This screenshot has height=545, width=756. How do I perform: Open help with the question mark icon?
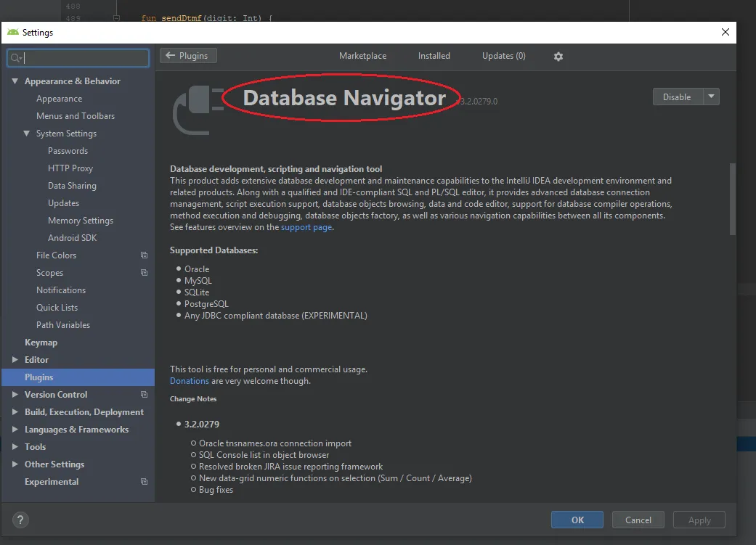pos(20,520)
